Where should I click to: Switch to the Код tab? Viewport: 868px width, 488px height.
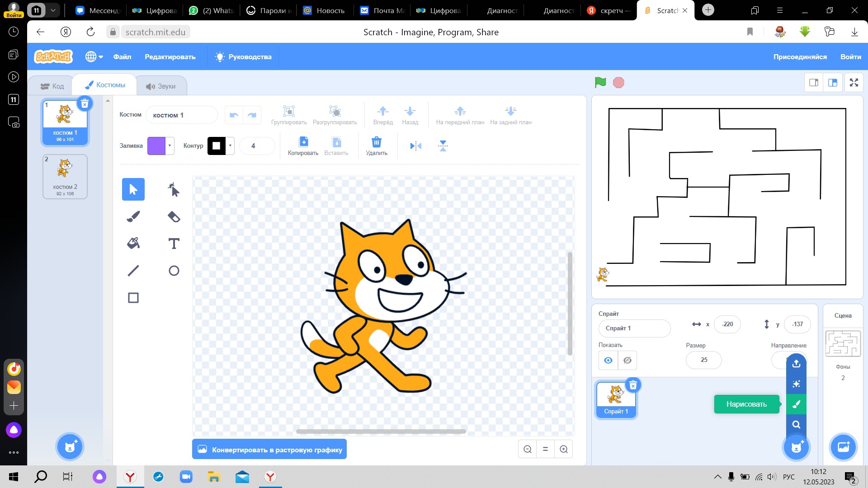[x=52, y=86]
